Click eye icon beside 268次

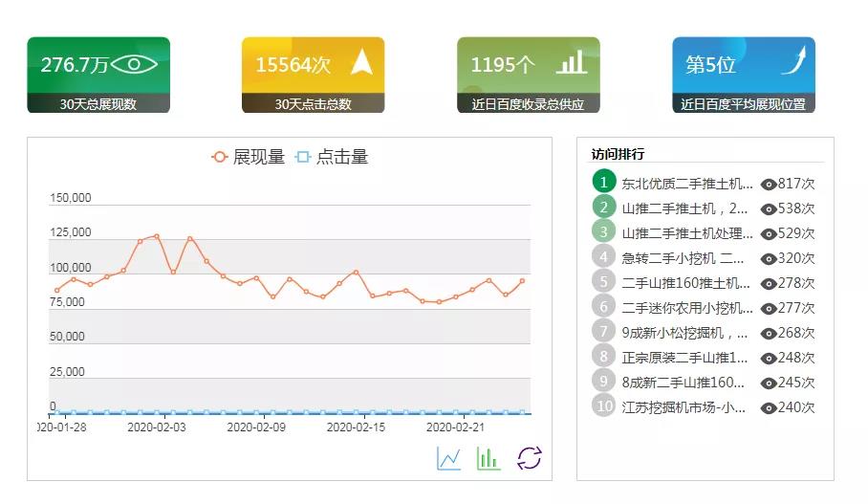point(769,334)
